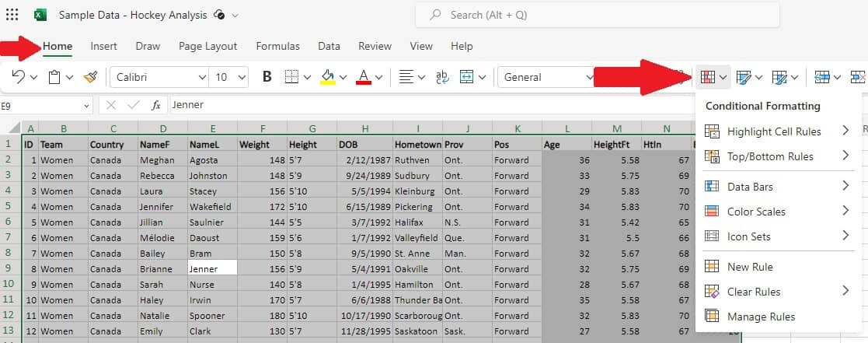The height and width of the screenshot is (343, 868).
Task: Expand fill color dropdown arrow
Action: point(343,78)
